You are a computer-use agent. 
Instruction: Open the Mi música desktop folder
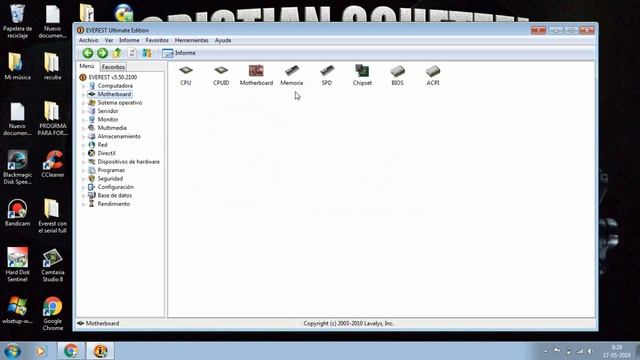17,65
